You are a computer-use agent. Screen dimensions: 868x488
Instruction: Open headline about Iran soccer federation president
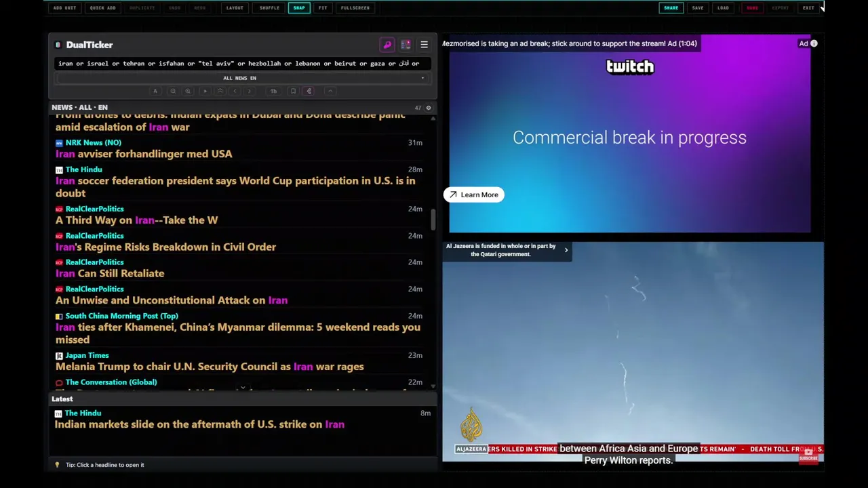(235, 187)
